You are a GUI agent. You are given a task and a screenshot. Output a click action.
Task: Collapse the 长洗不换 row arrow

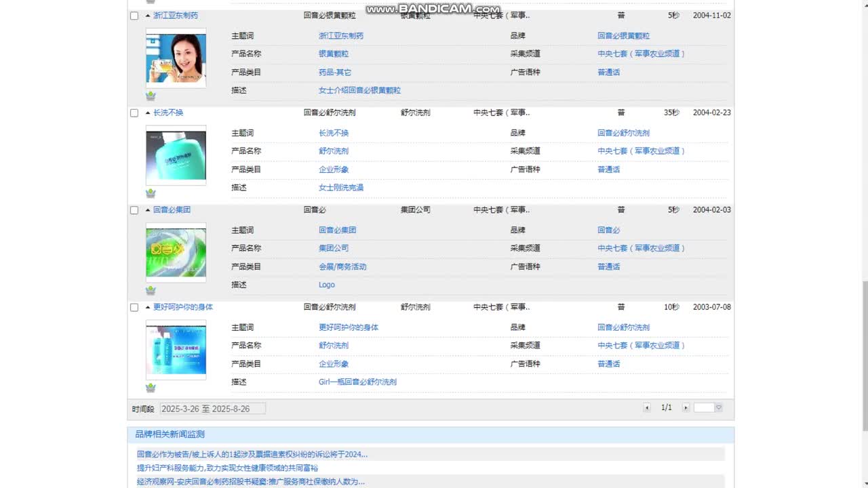coord(148,113)
